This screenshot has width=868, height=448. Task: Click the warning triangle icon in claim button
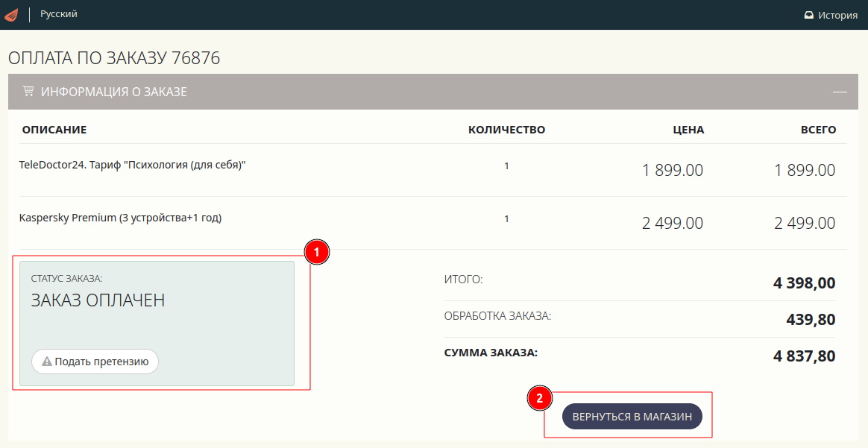(x=47, y=362)
